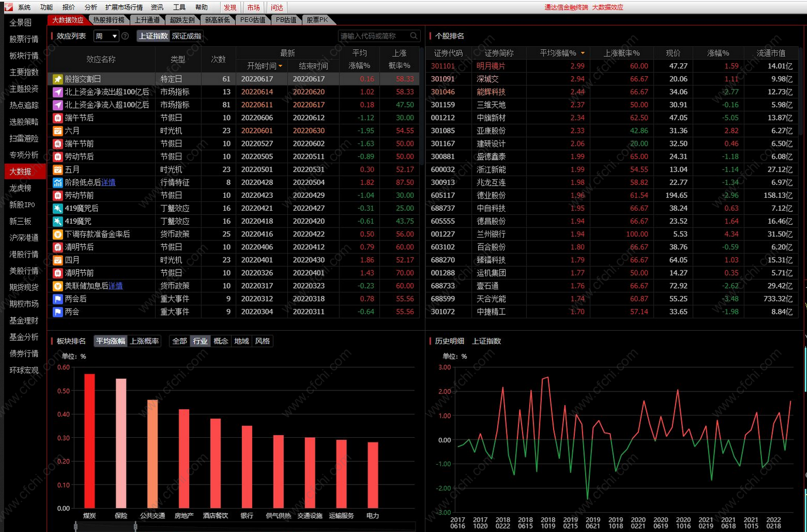The image size is (807, 532).
Task: Click the icon of 清明节后 row
Action: 57,247
